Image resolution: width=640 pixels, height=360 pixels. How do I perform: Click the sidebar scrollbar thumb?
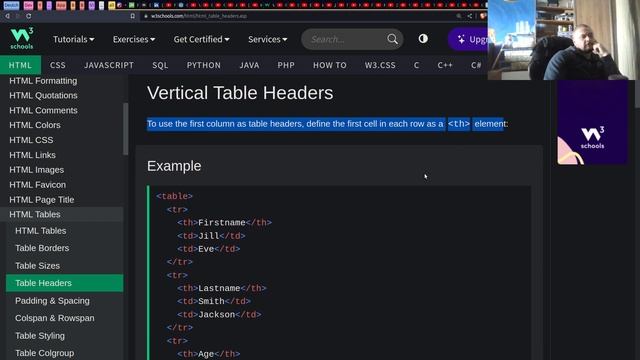tap(126, 129)
